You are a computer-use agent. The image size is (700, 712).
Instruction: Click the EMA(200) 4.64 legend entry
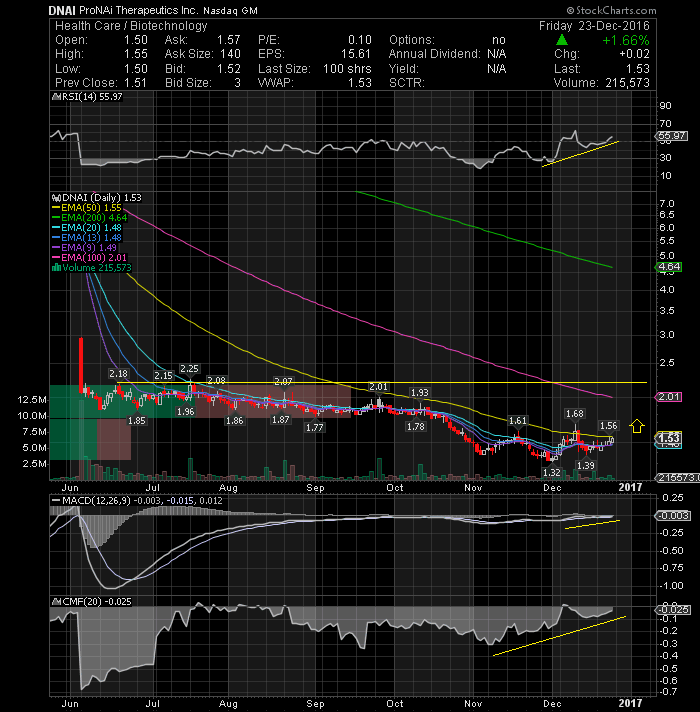(x=89, y=218)
